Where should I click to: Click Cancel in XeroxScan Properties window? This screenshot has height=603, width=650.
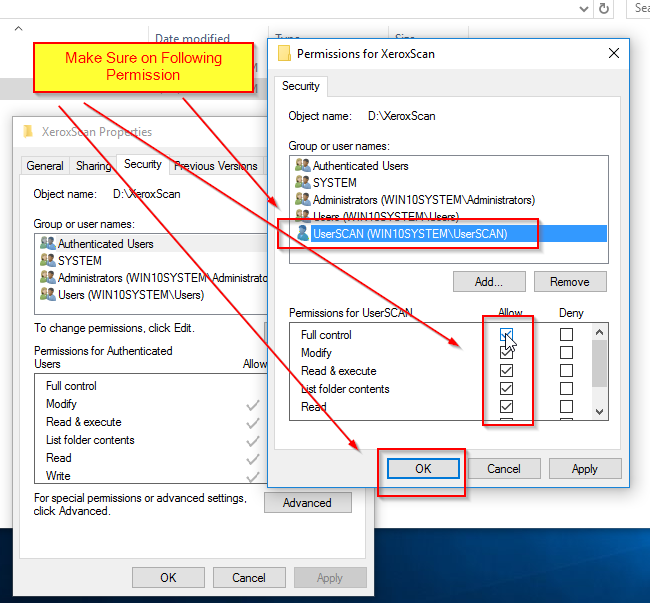point(249,578)
